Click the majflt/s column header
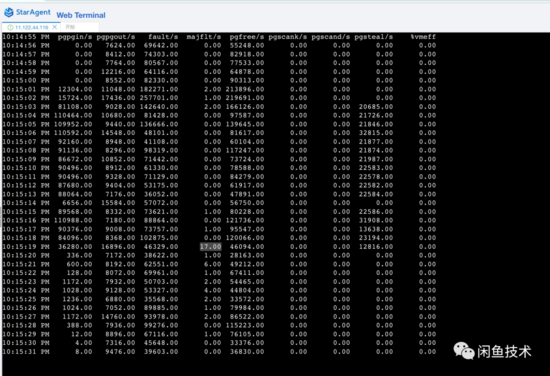550x376 pixels. pos(204,37)
